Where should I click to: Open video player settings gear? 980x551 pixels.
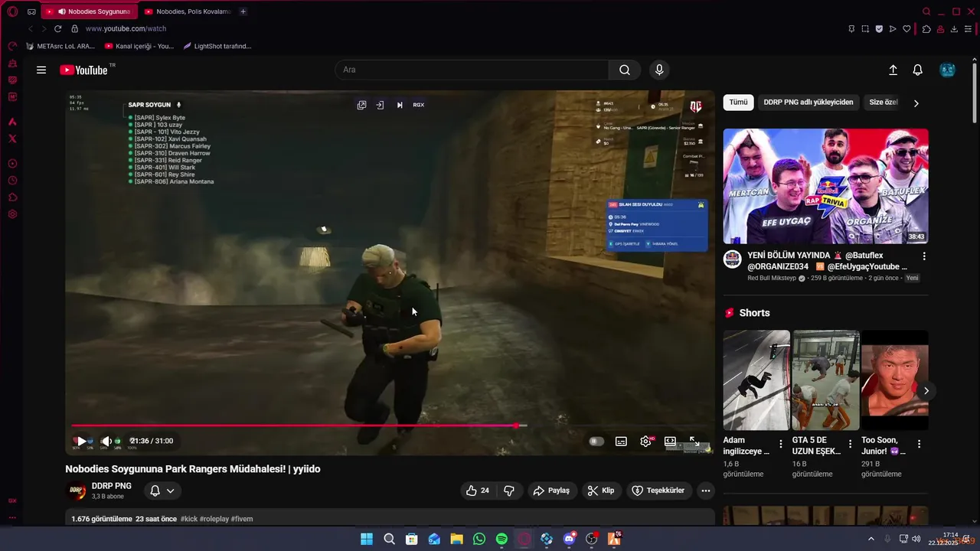[x=645, y=442]
